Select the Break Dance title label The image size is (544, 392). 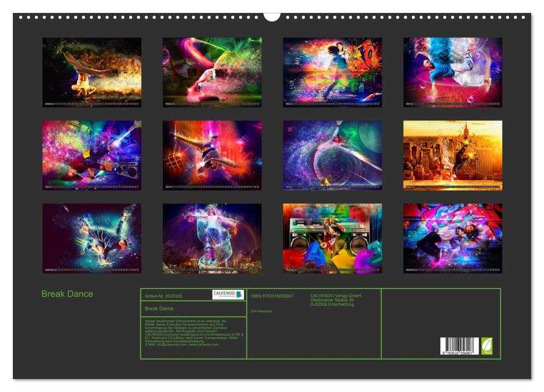point(159,307)
